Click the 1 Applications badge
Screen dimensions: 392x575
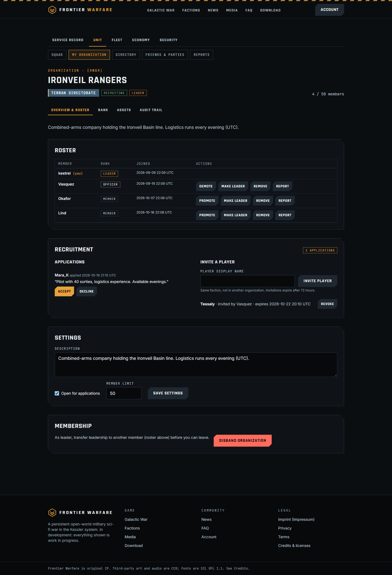pyautogui.click(x=320, y=250)
